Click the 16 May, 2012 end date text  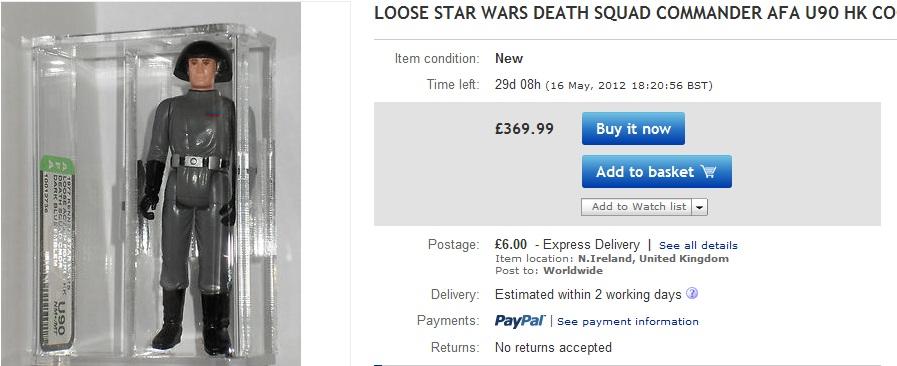(x=629, y=86)
